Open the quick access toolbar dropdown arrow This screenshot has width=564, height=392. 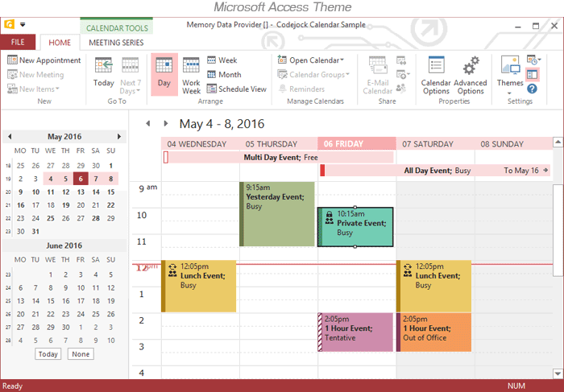(23, 24)
